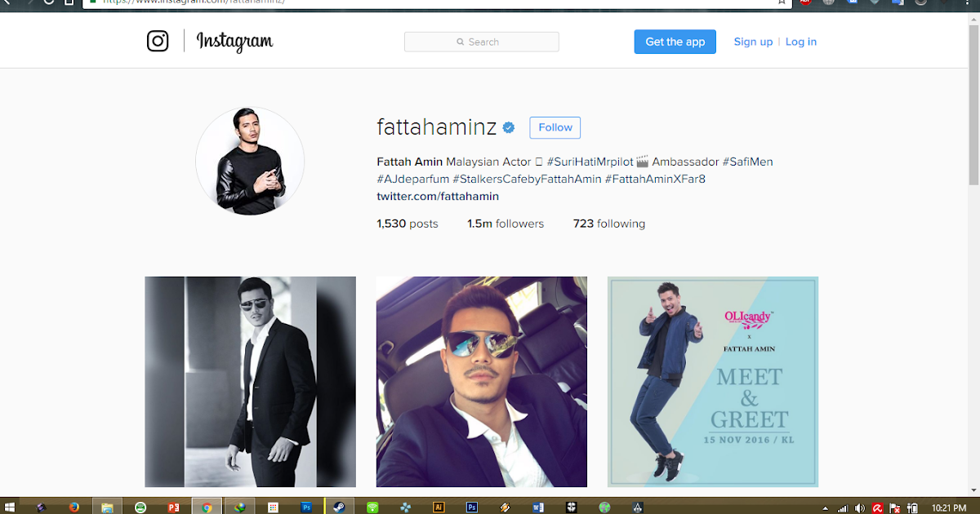Open File Explorer from the taskbar
The image size is (980, 514).
tap(107, 507)
